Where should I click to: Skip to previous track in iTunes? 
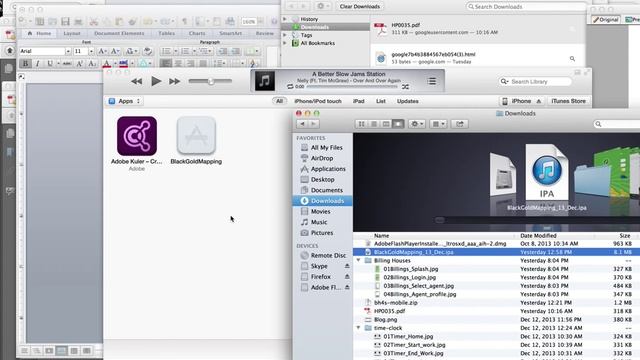pyautogui.click(x=137, y=82)
